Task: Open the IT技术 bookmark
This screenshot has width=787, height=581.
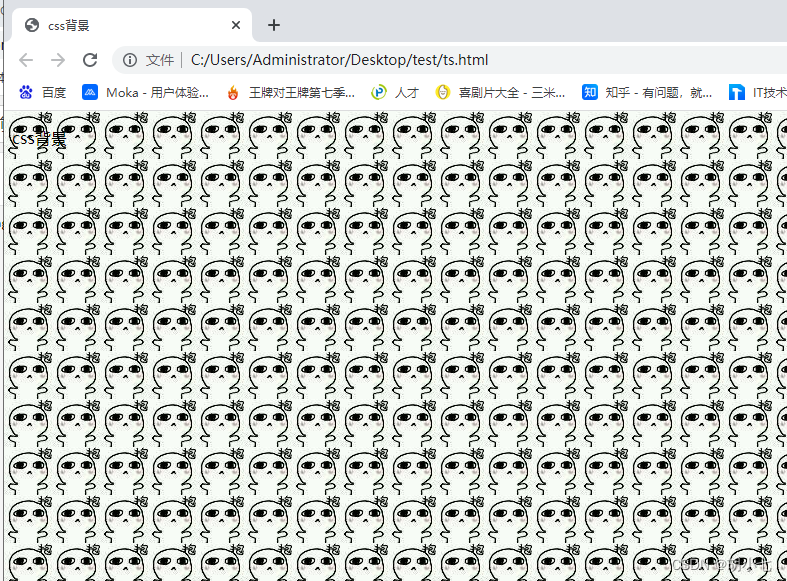Action: click(757, 92)
